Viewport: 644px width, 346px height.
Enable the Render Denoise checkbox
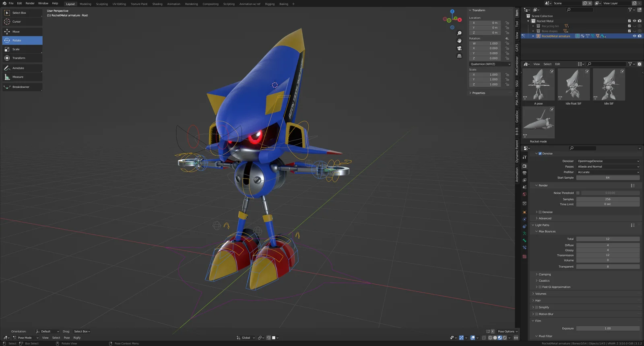coord(540,212)
